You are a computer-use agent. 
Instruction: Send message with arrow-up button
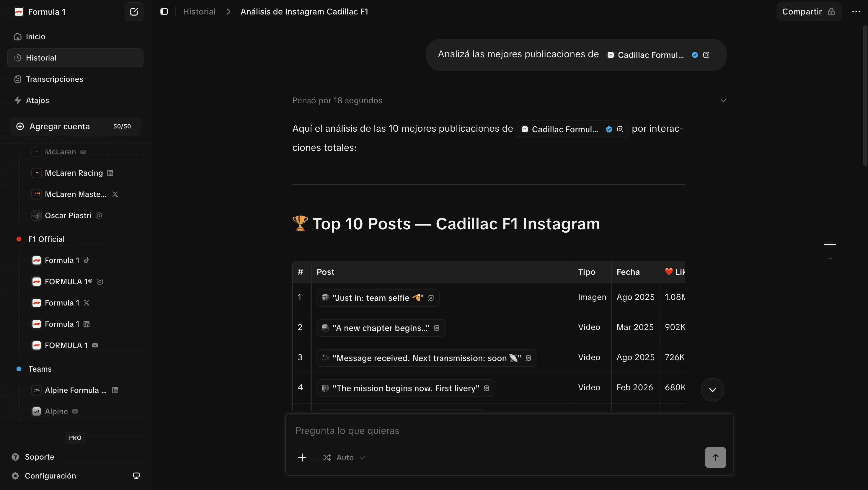tap(715, 457)
